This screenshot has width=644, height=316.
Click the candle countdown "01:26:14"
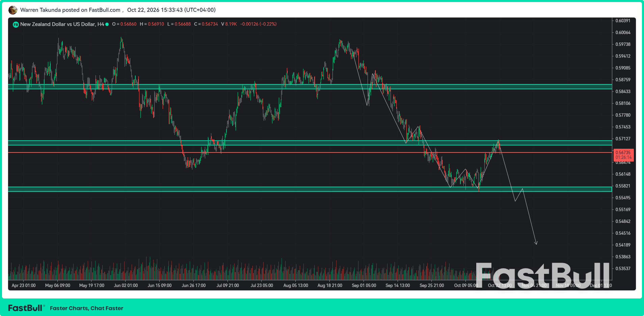pyautogui.click(x=623, y=157)
